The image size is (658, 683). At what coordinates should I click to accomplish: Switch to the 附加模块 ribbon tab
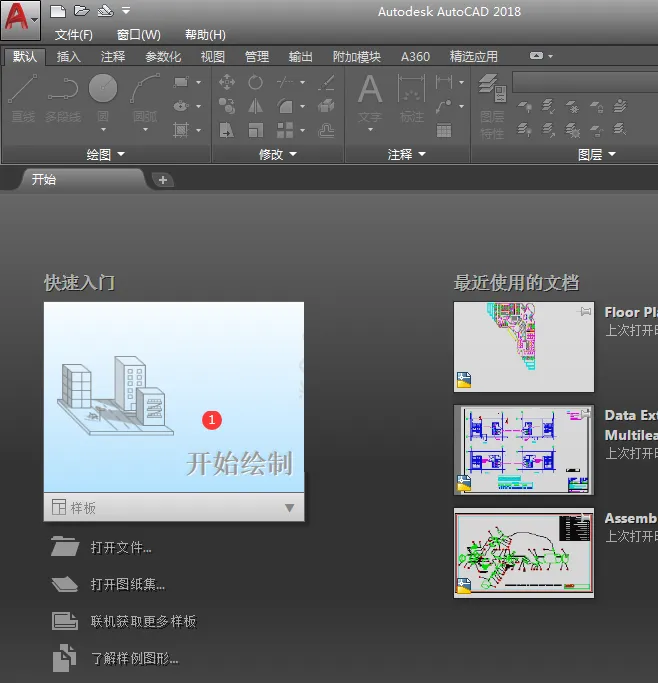point(357,57)
